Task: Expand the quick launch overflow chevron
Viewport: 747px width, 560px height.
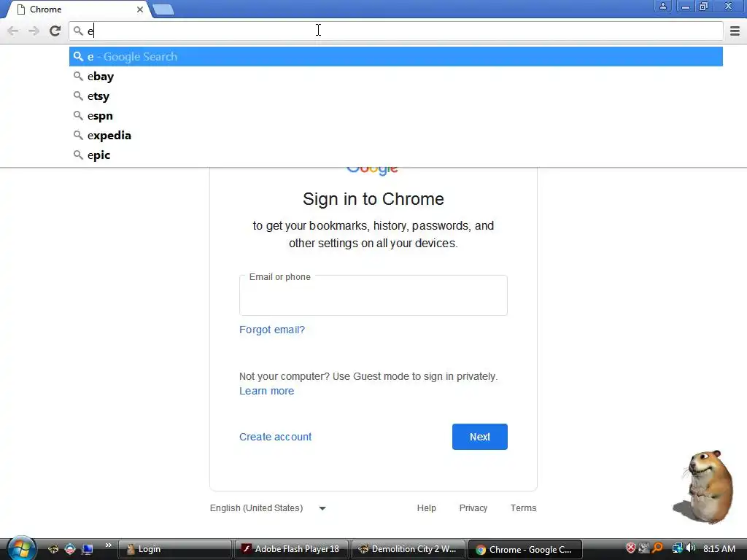Action: (x=108, y=545)
